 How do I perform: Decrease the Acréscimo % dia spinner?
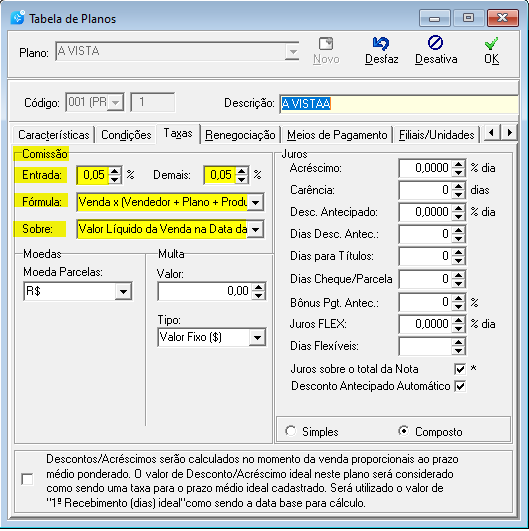coord(459,172)
